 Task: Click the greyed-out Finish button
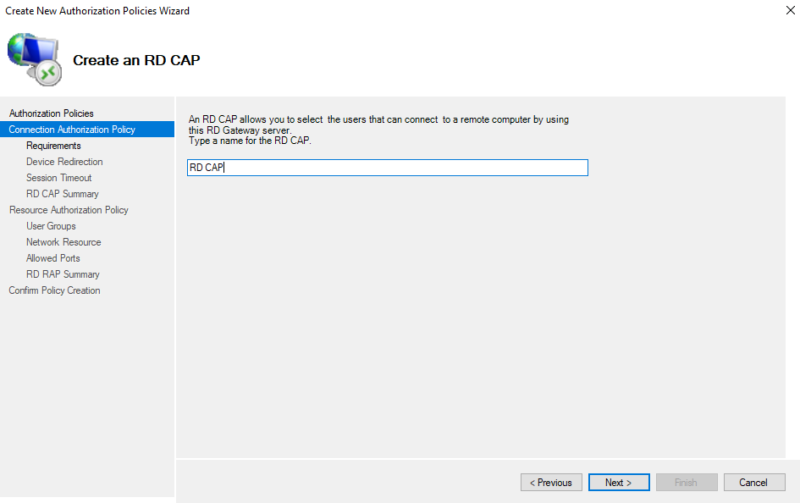coord(686,482)
